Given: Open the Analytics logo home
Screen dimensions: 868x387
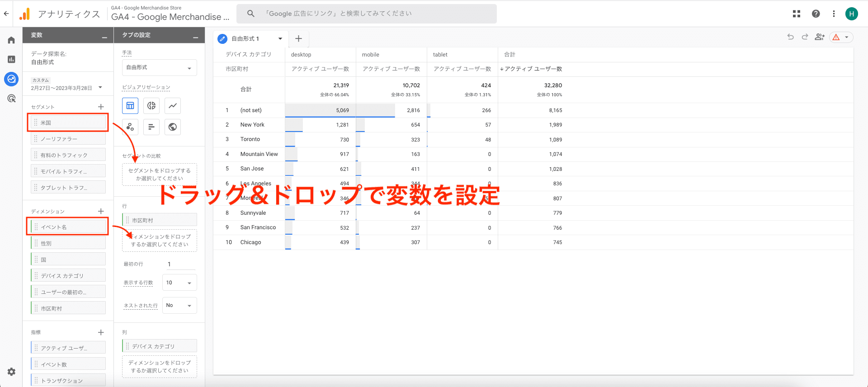Looking at the screenshot, I should [25, 14].
